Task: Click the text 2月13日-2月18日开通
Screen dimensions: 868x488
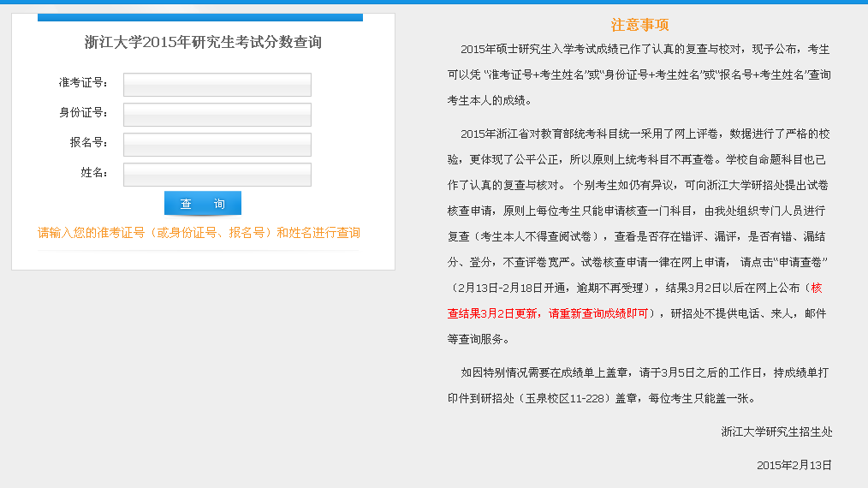Action: click(512, 288)
